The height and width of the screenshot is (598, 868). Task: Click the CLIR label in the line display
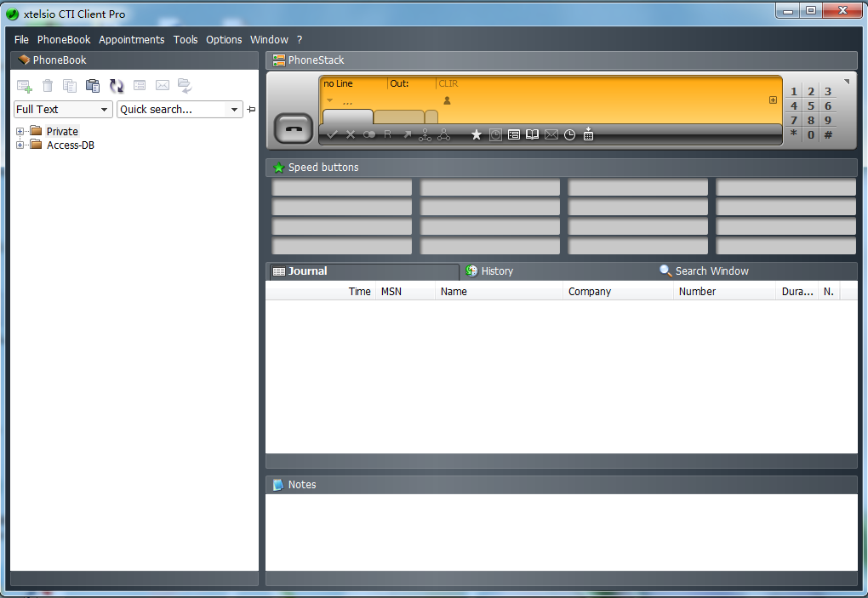pos(448,83)
